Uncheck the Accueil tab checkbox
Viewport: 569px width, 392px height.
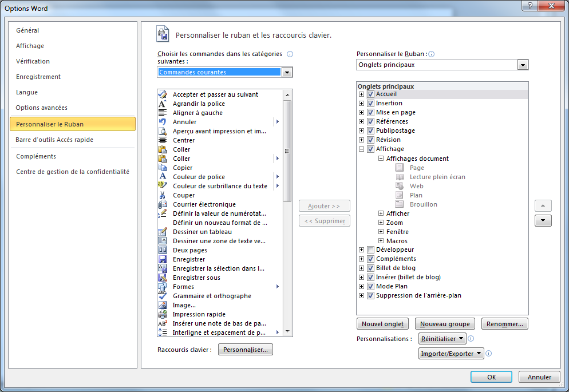[x=370, y=94]
